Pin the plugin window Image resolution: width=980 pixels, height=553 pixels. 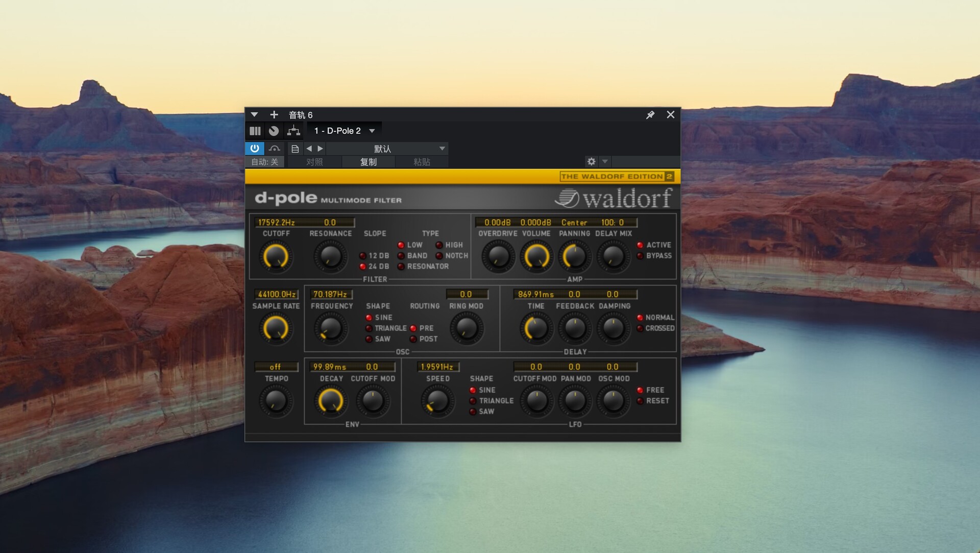pos(650,115)
